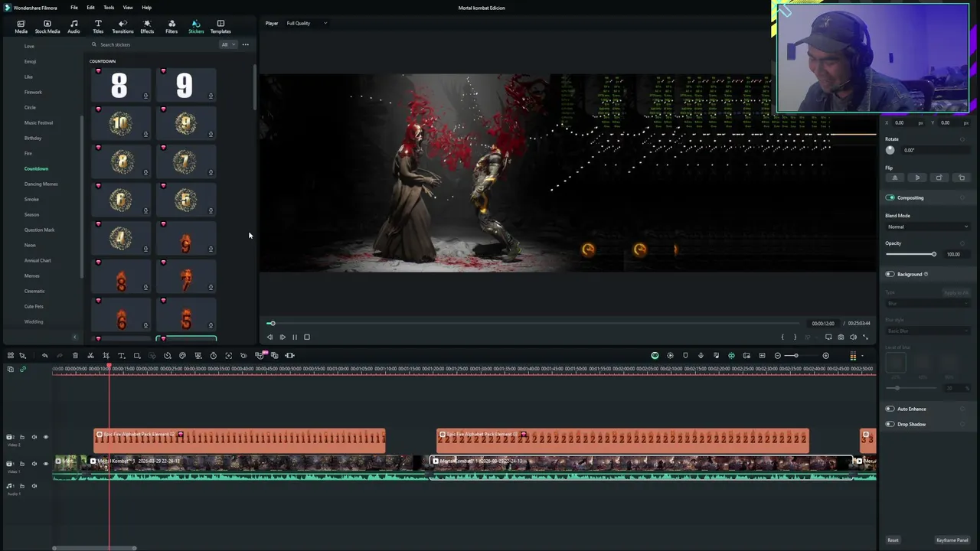The height and width of the screenshot is (551, 980).
Task: Open the Filters tab
Action: click(x=171, y=27)
